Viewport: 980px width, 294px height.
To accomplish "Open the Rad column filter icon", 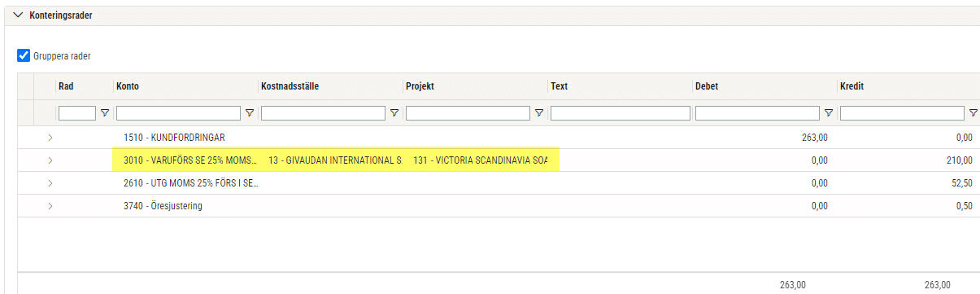I will [x=104, y=113].
